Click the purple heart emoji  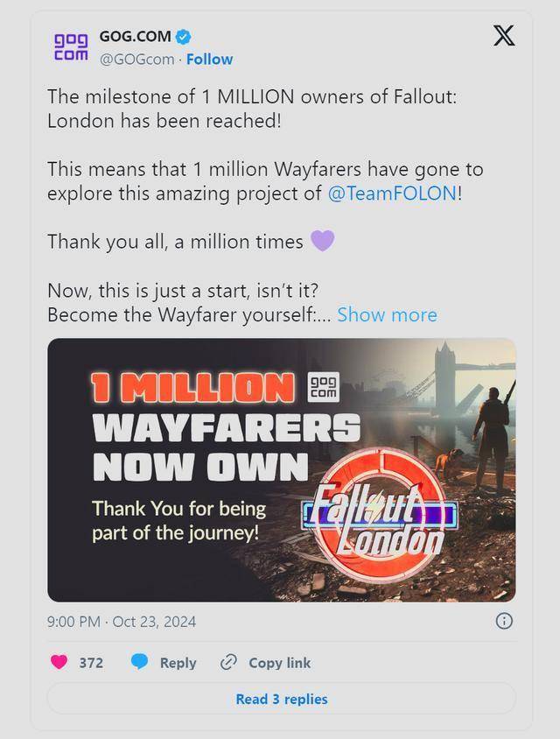323,241
